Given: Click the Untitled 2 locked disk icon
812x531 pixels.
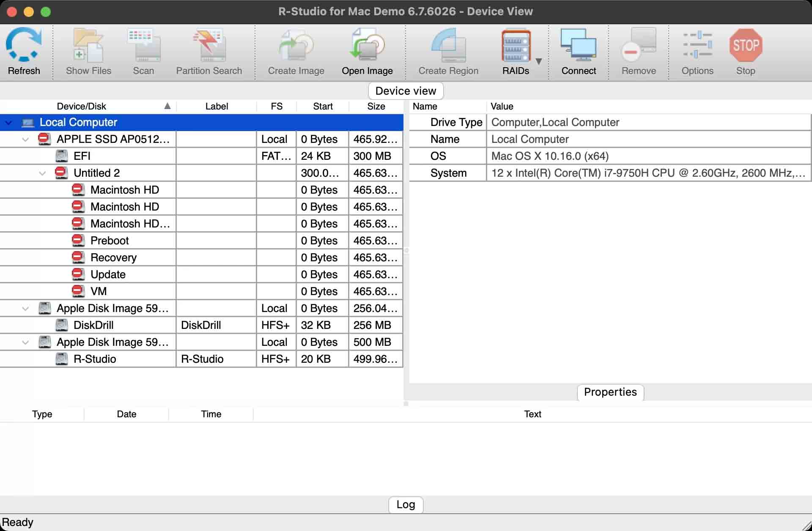Looking at the screenshot, I should (x=61, y=173).
